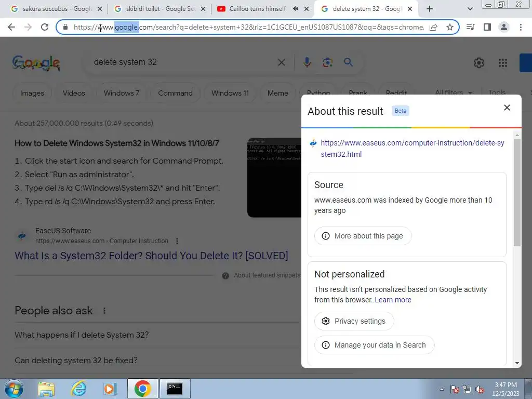The height and width of the screenshot is (399, 532).
Task: Open Chrome profile avatar
Action: 504,27
